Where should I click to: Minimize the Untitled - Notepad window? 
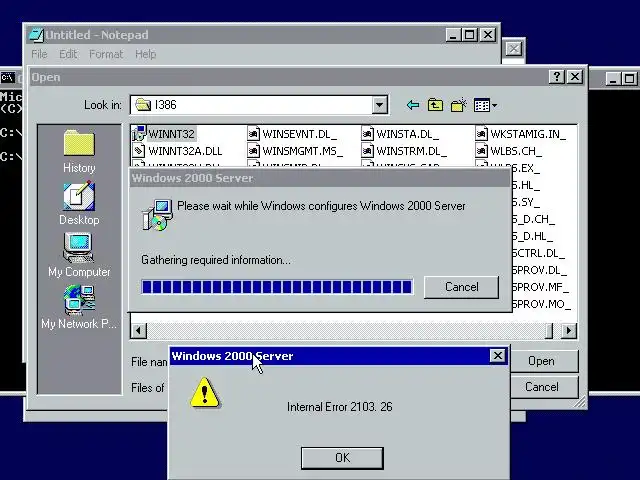(x=453, y=35)
